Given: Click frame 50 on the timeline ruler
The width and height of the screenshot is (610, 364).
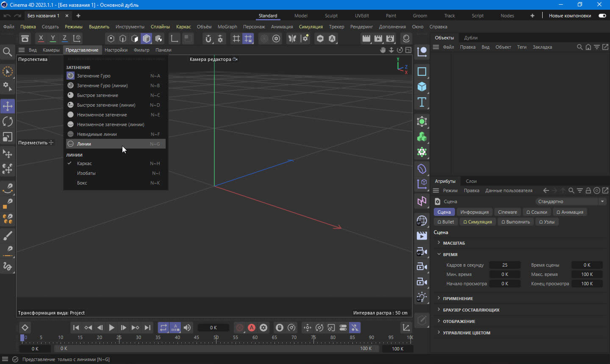Looking at the screenshot, I should [216, 338].
